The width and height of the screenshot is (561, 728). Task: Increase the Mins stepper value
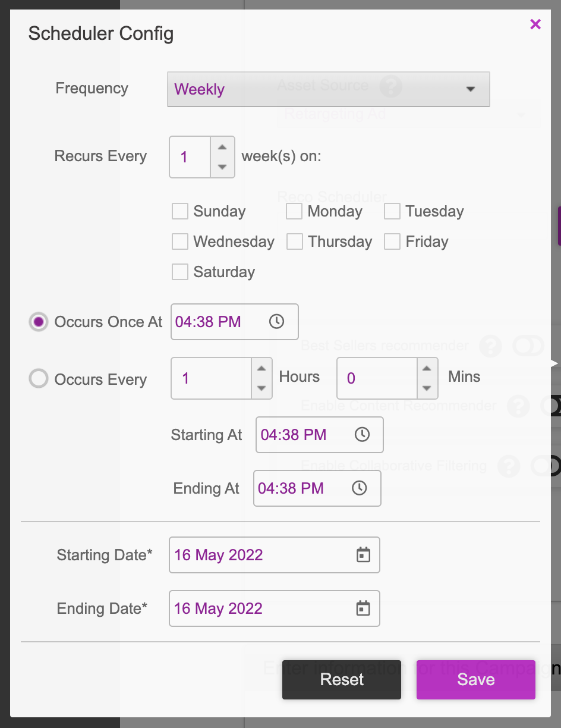(x=426, y=368)
